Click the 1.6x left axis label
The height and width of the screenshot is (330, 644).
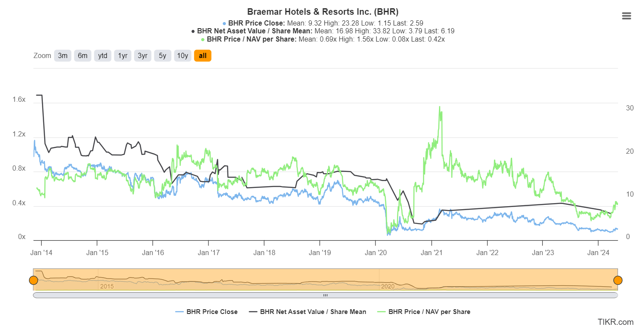pyautogui.click(x=19, y=100)
